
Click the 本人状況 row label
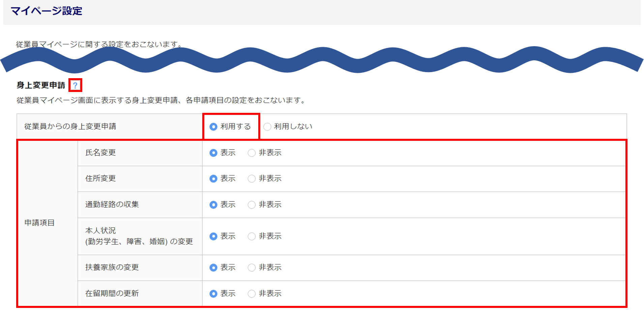pyautogui.click(x=139, y=236)
